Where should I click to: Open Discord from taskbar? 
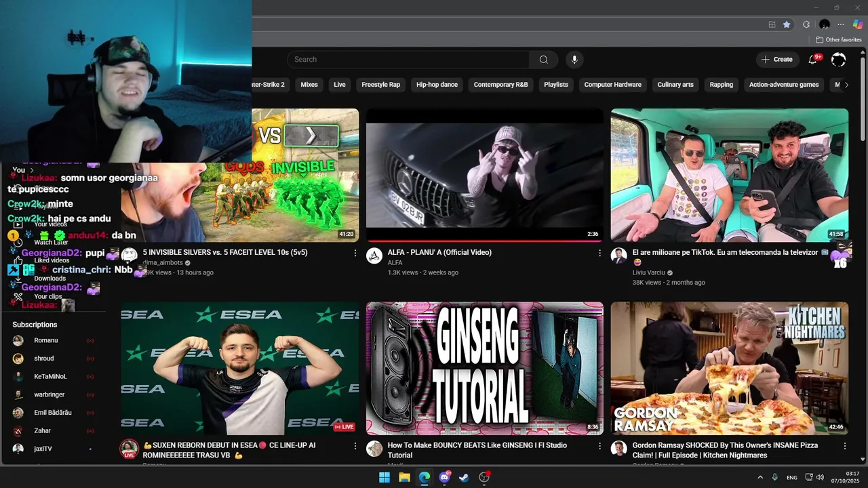pyautogui.click(x=444, y=477)
